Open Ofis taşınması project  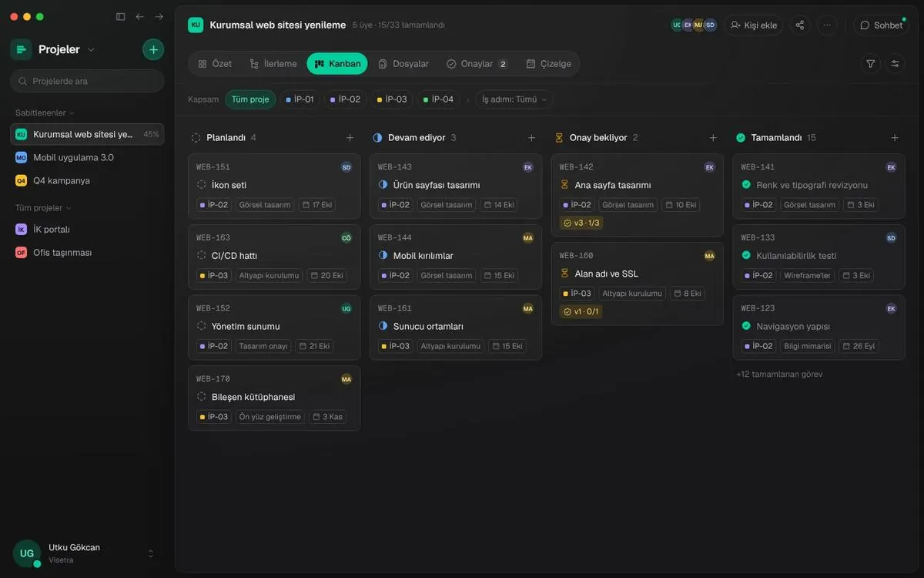point(87,252)
